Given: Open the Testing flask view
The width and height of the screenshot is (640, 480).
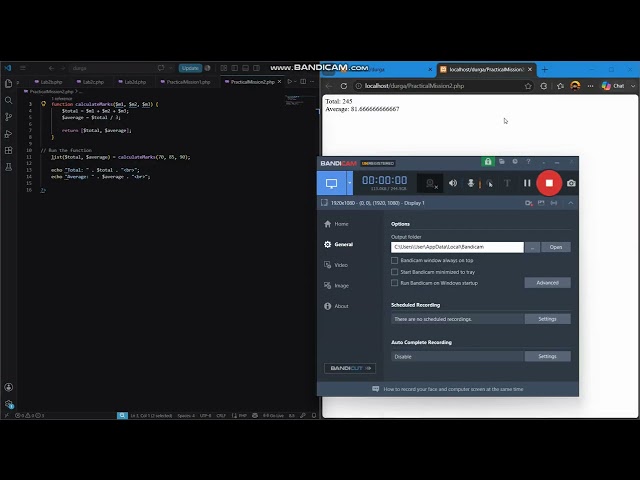Looking at the screenshot, I should point(9,167).
